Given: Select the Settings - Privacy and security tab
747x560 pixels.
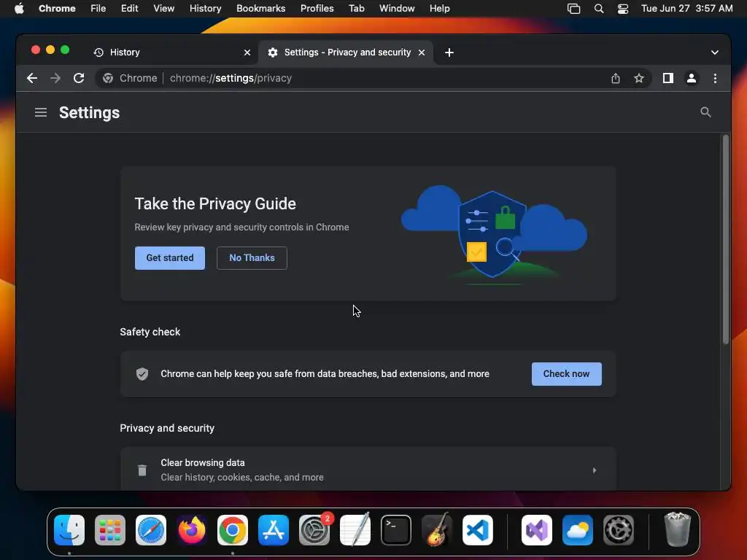Looking at the screenshot, I should click(346, 52).
